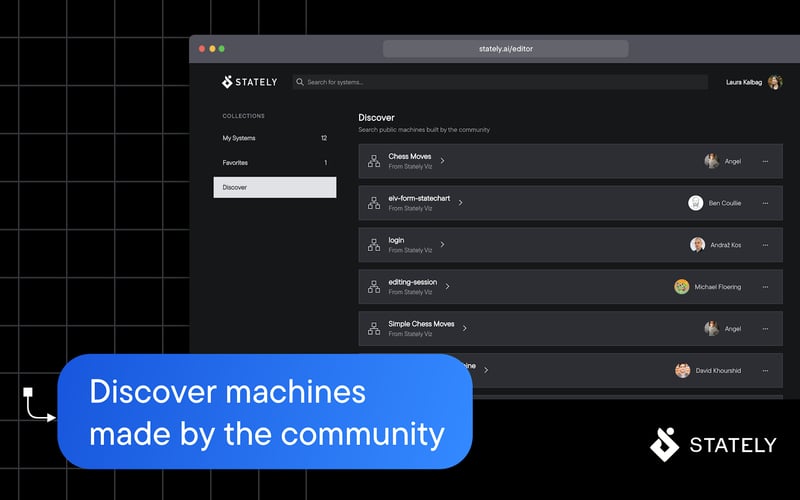800x500 pixels.
Task: Open more options for Simple Chess Moves
Action: click(x=765, y=329)
